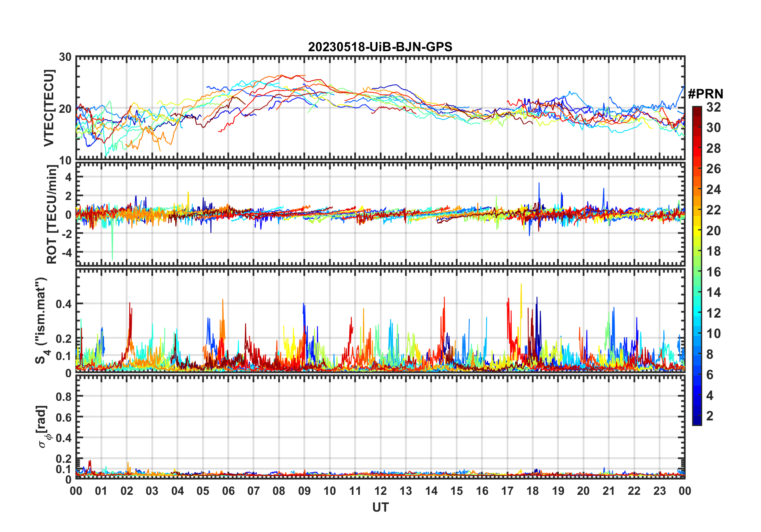Click the -2 tick on the ROT axis
761x532 pixels.
66,233
